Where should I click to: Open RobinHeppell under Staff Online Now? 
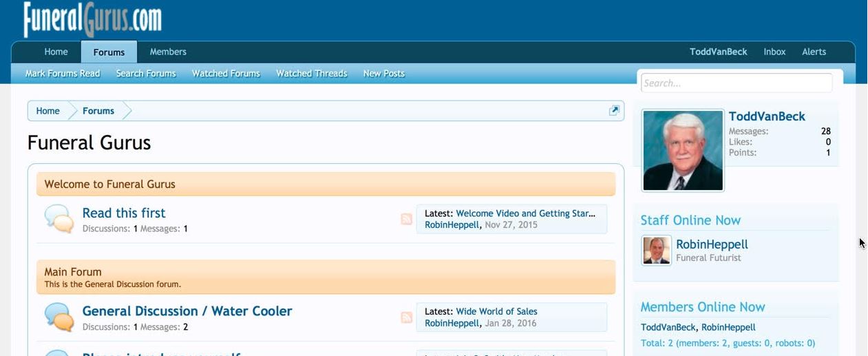pos(712,244)
